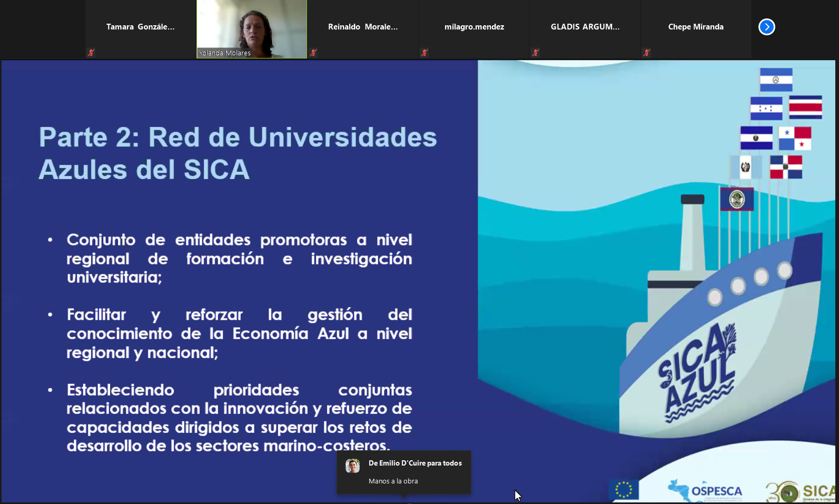Click the OSPESCA logo on slide
The image size is (839, 504).
[x=705, y=491]
